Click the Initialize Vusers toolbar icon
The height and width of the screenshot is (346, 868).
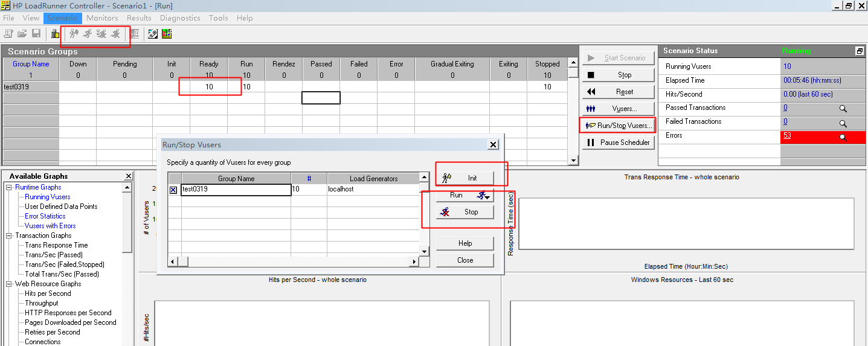[74, 34]
